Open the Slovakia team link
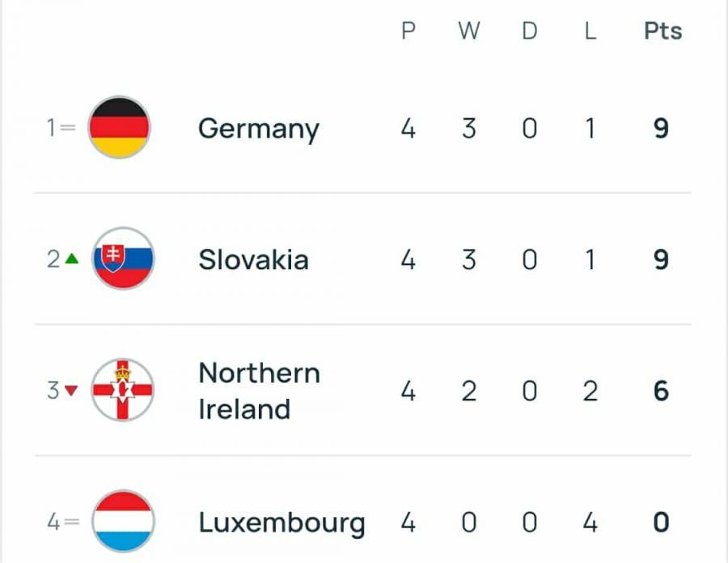Screen dimensions: 728x563 pos(253,260)
